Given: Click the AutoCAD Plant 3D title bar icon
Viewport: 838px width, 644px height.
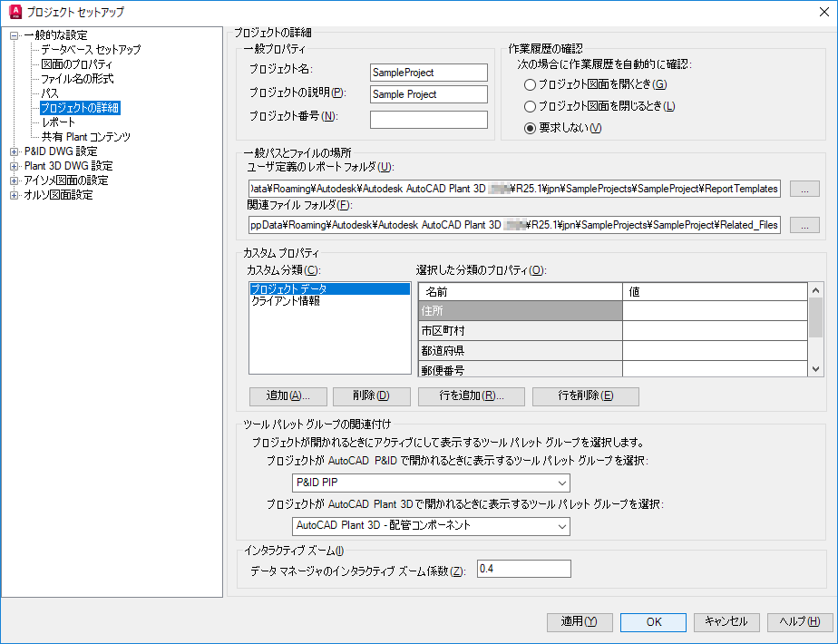Looking at the screenshot, I should coord(15,12).
